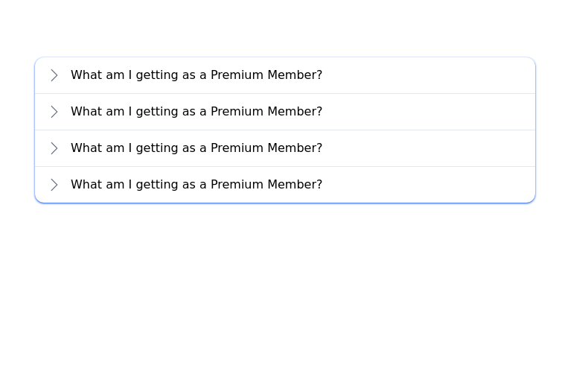
Task: Open the bottom FAQ panel header
Action: [284, 185]
